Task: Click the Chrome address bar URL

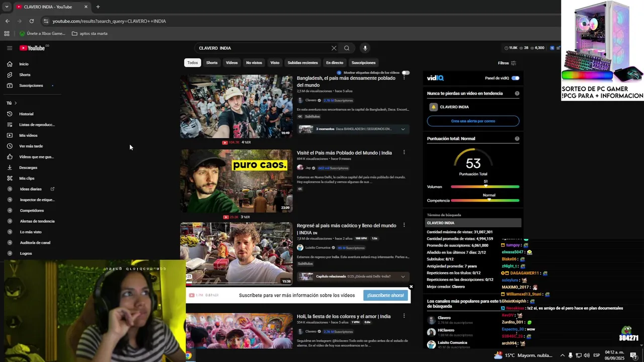Action: tap(109, 21)
